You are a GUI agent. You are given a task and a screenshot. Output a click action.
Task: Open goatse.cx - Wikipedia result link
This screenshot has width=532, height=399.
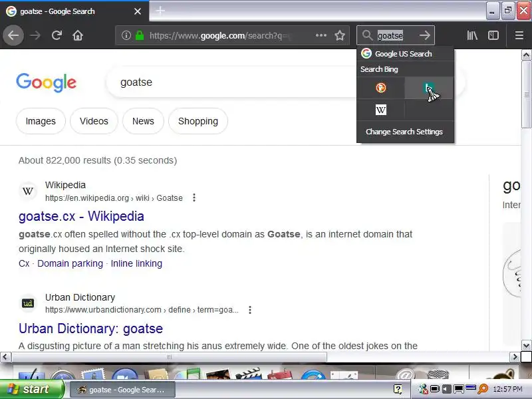click(x=81, y=216)
